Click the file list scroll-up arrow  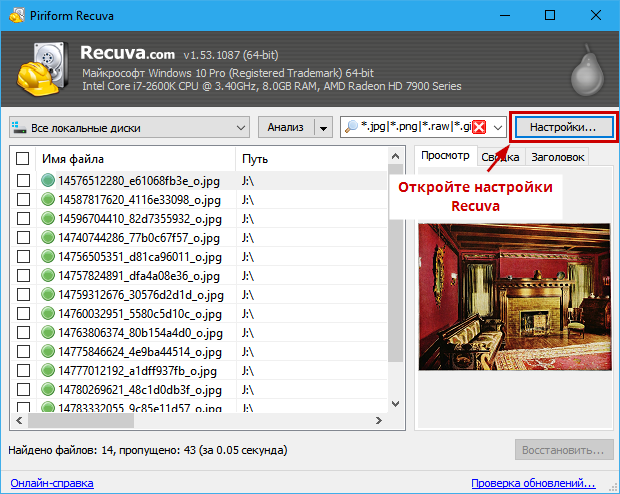[x=395, y=157]
